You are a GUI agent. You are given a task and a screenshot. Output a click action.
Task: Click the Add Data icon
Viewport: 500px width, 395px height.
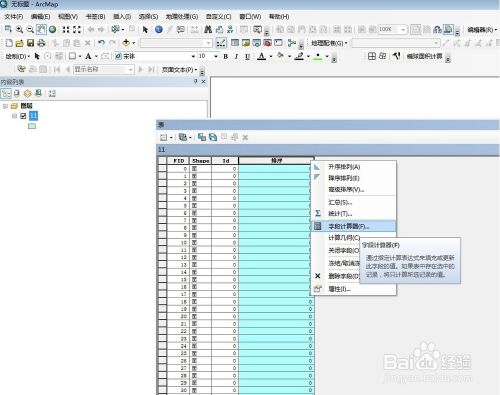point(126,43)
